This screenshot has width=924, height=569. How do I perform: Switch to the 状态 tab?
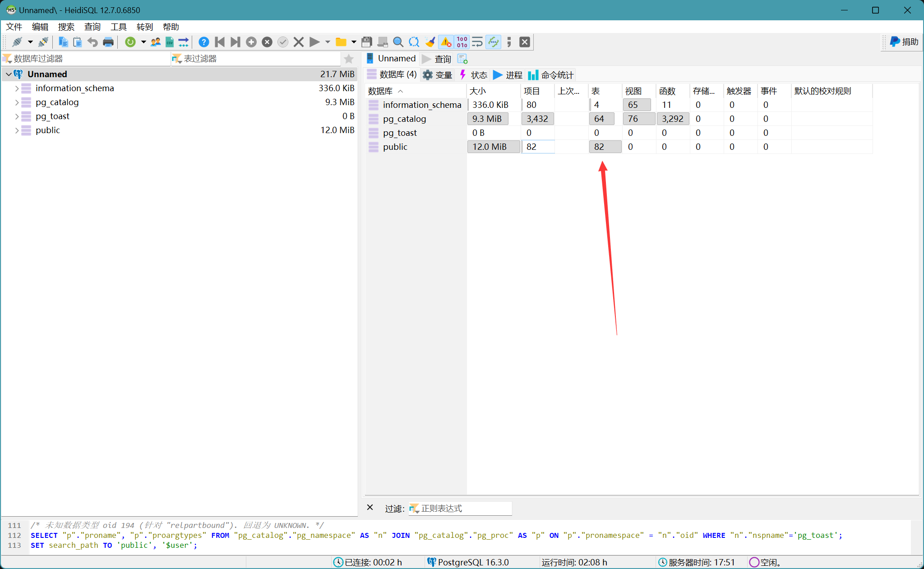473,75
